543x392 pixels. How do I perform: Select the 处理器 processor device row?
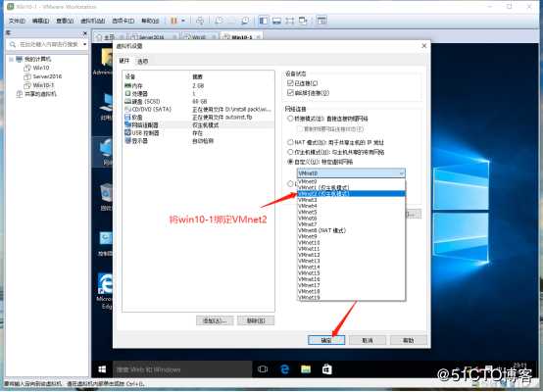pyautogui.click(x=198, y=93)
